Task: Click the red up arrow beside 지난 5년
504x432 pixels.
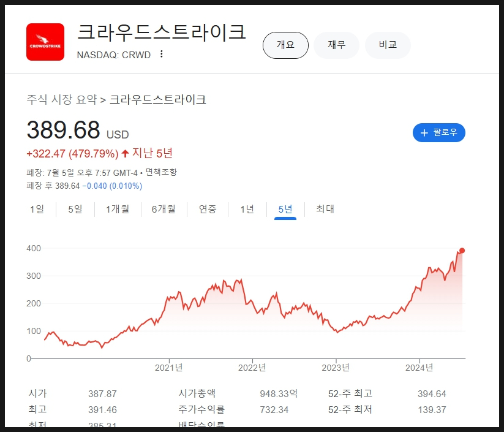Action: pos(126,153)
